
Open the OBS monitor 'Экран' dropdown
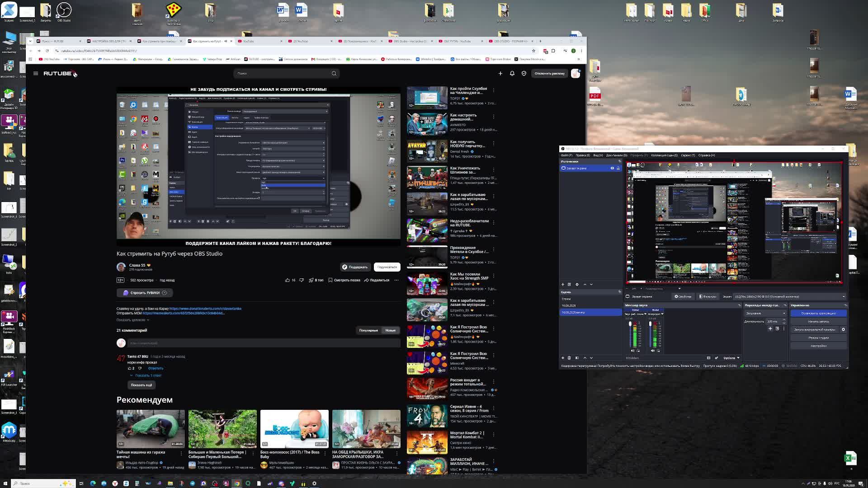coord(790,296)
